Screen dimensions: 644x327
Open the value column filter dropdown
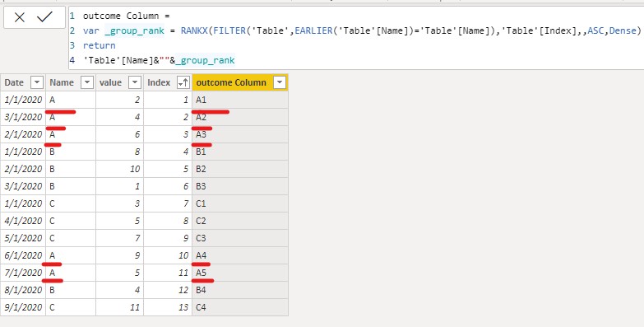[x=135, y=82]
